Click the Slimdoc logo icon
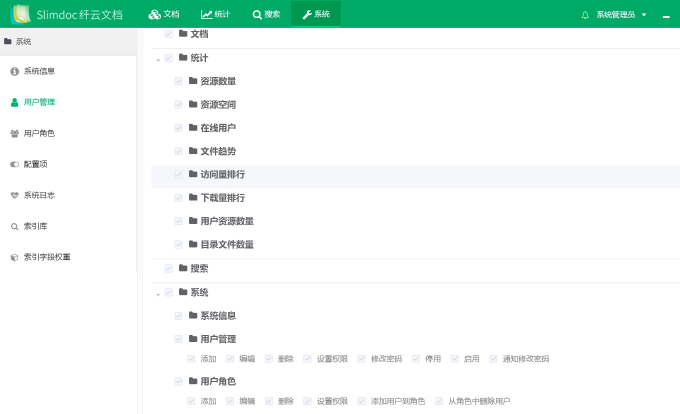The width and height of the screenshot is (680, 414). [x=20, y=14]
